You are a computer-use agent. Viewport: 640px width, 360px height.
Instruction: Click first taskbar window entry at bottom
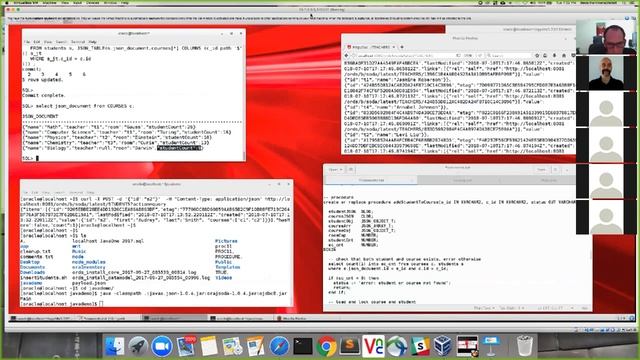point(40,318)
